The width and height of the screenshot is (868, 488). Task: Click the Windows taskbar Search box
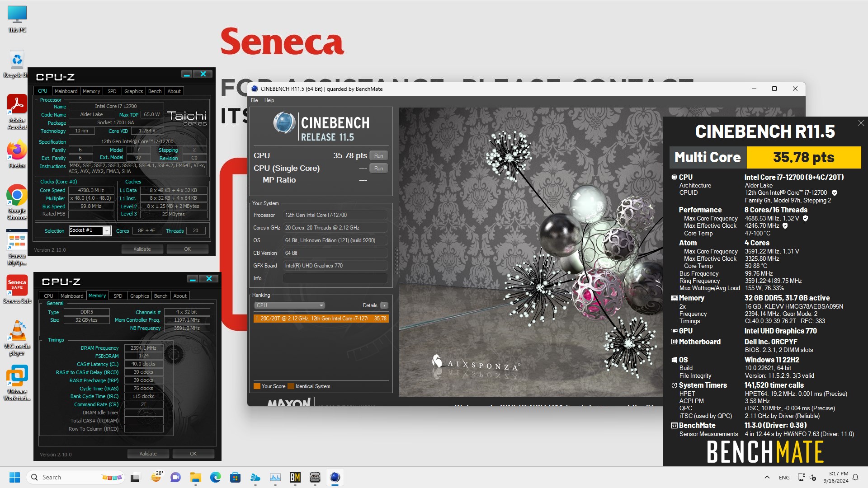pyautogui.click(x=76, y=477)
